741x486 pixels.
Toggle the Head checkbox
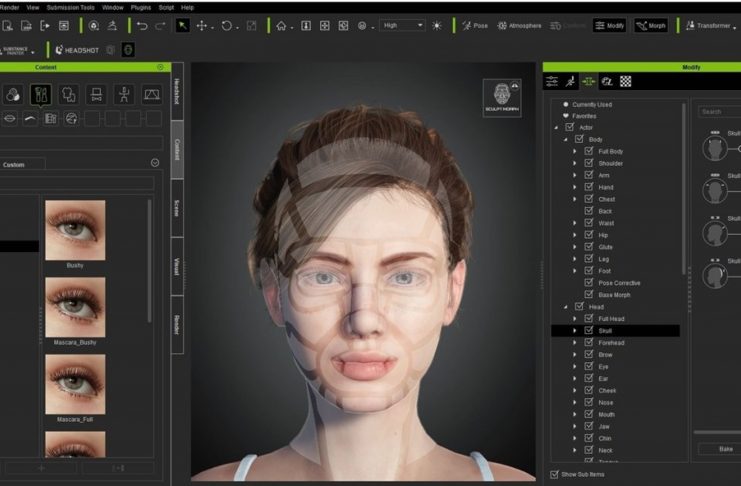click(x=579, y=306)
